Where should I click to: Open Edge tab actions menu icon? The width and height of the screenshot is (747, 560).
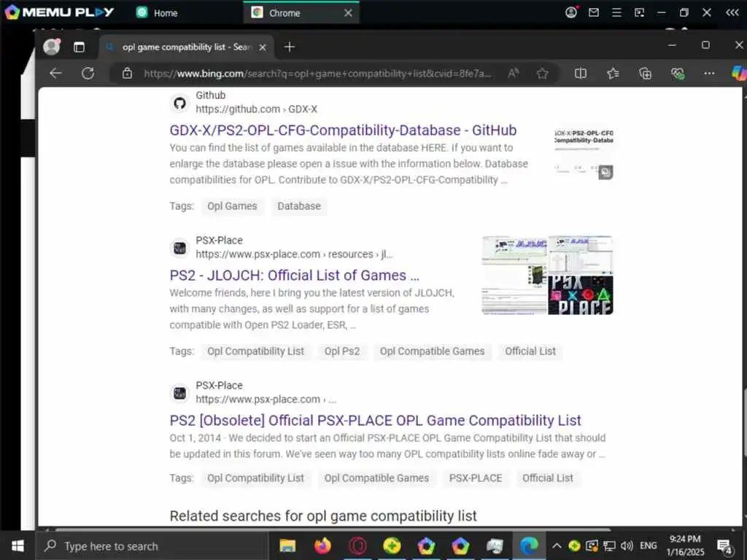(x=79, y=47)
